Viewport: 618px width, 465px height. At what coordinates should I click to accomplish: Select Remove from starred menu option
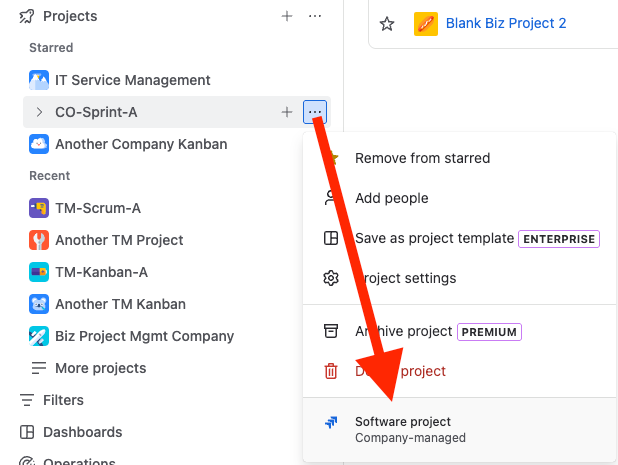tap(422, 158)
